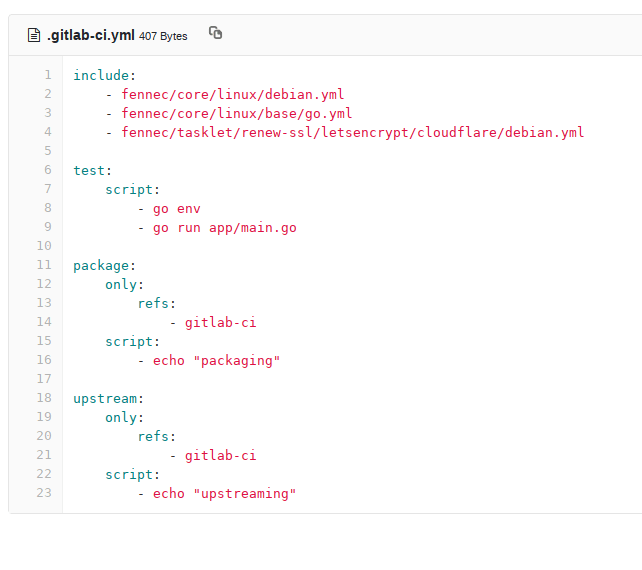Highlight line number 19

coord(44,417)
